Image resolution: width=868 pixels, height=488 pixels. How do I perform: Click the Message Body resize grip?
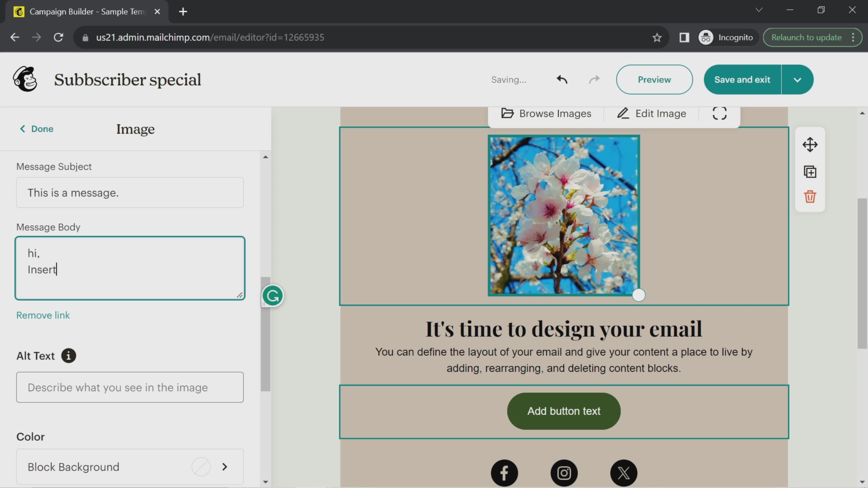point(240,295)
